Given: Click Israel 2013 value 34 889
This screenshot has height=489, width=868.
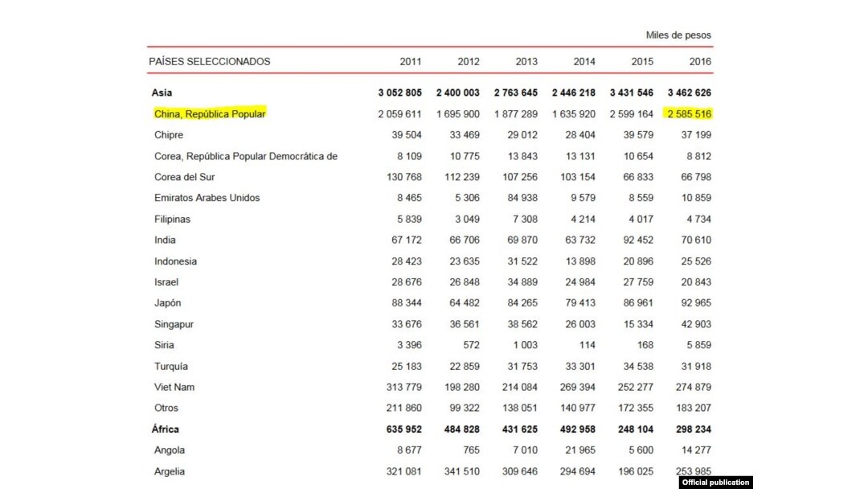Looking at the screenshot, I should [522, 281].
